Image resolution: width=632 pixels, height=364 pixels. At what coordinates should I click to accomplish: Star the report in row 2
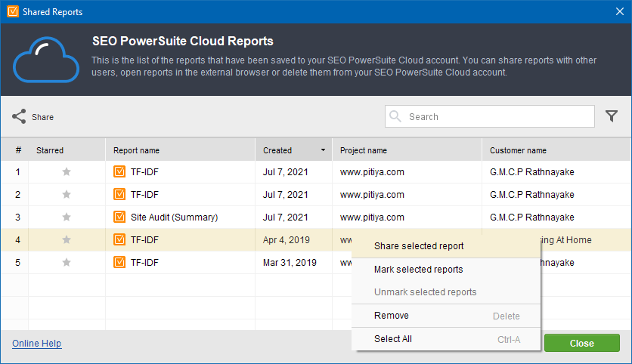[67, 195]
